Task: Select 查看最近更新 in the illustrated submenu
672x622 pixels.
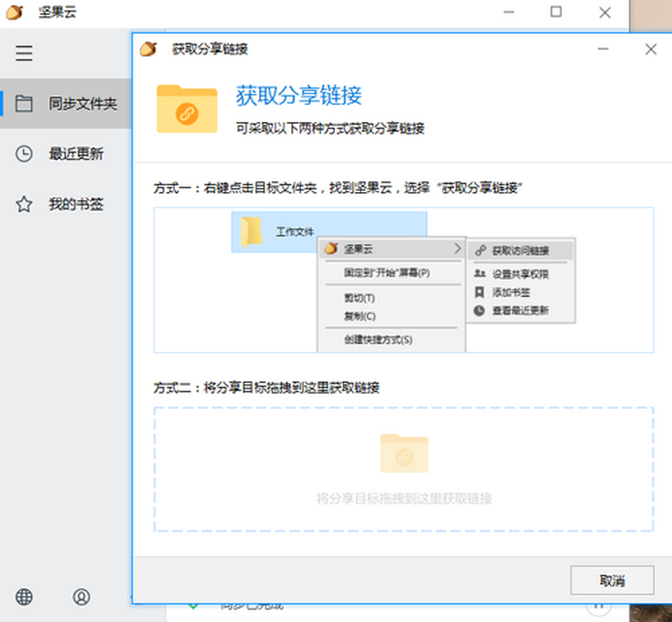Action: (520, 310)
